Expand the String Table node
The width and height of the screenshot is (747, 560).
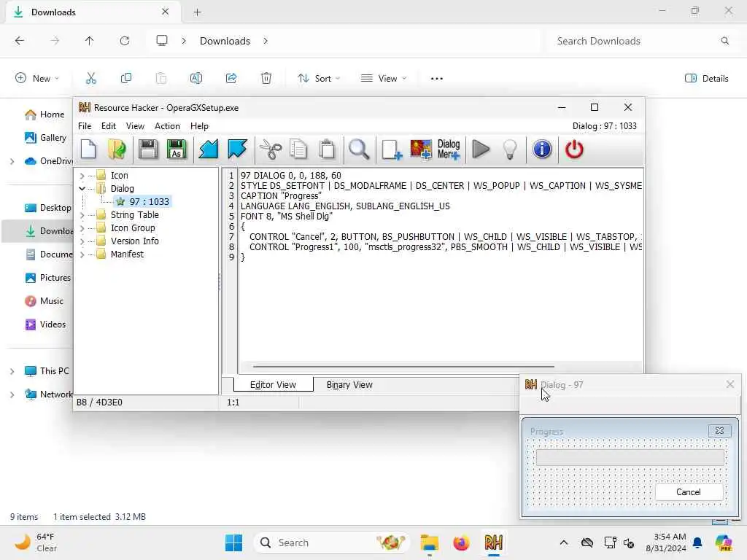tap(82, 215)
